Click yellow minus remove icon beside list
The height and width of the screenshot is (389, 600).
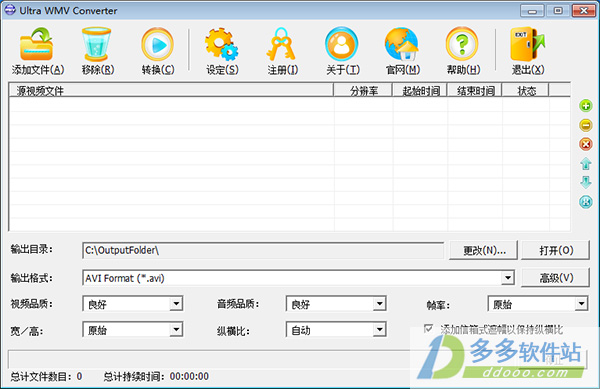(x=585, y=125)
